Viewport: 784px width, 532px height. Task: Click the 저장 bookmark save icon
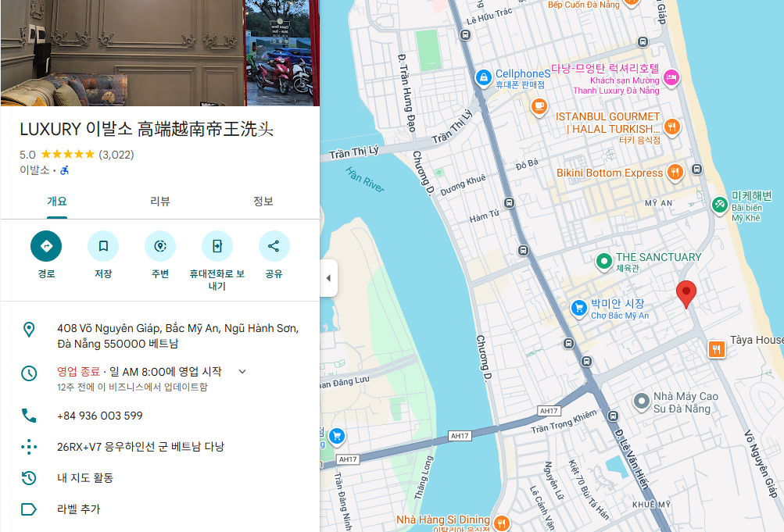click(x=103, y=246)
